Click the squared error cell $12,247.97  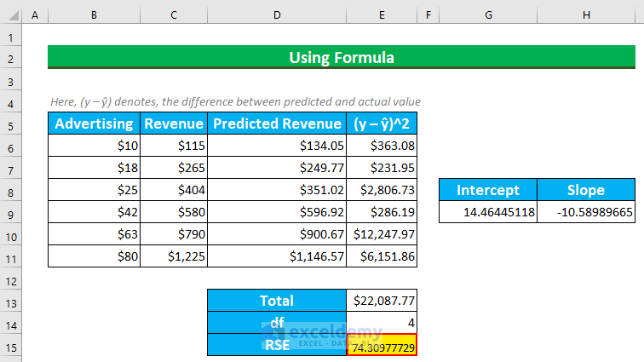point(382,234)
